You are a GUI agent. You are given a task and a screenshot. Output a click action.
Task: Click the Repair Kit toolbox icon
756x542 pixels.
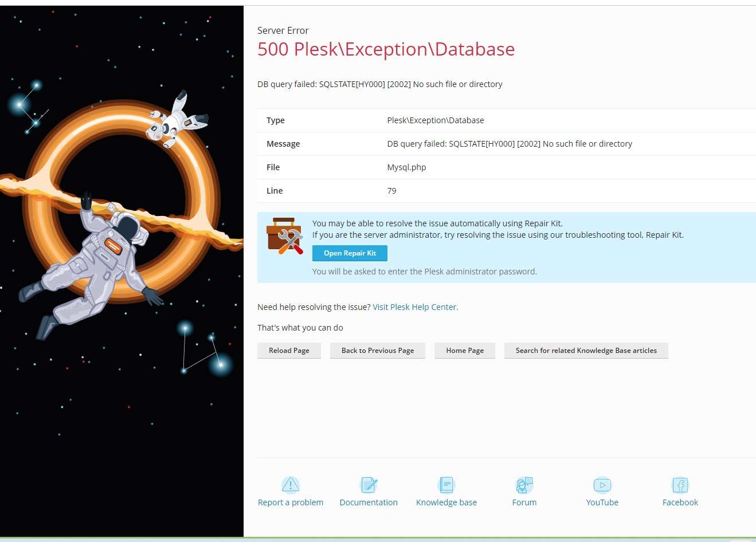click(284, 236)
